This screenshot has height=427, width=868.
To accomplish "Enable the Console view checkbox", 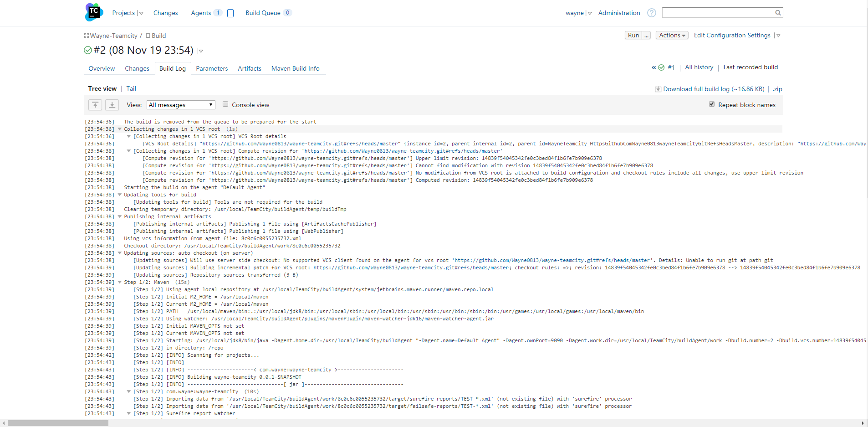I will click(x=225, y=104).
